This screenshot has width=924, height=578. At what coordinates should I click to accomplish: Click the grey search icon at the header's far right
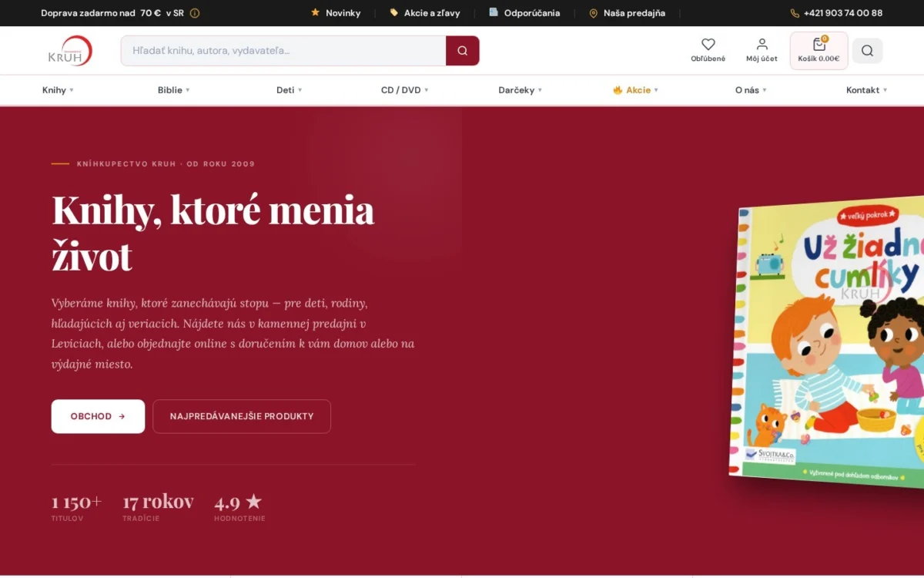coord(867,51)
